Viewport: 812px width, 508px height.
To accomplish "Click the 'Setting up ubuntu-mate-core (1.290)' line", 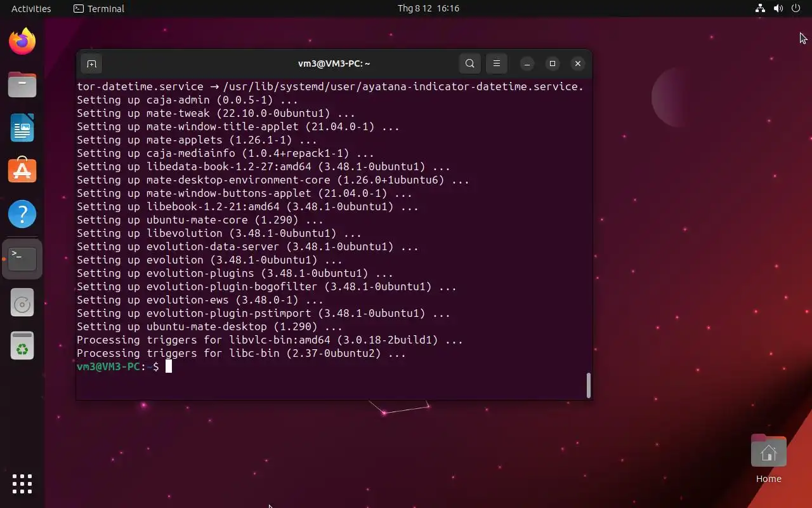I will pyautogui.click(x=200, y=220).
